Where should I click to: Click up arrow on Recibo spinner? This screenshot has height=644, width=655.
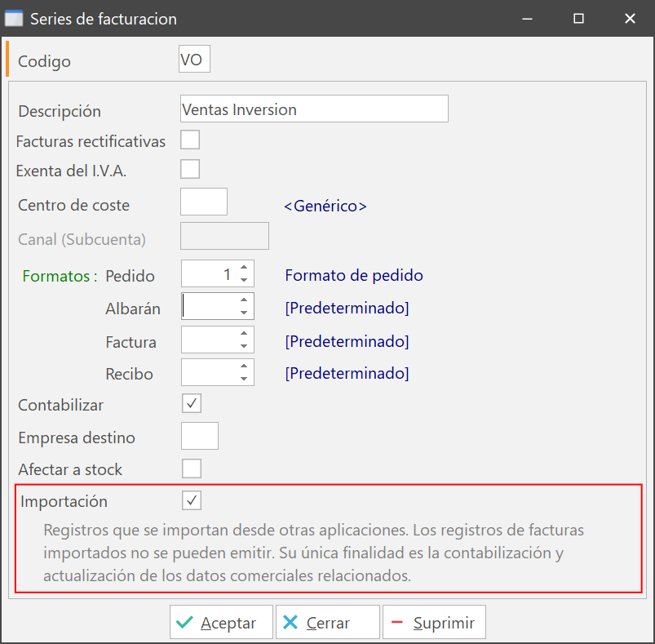(244, 366)
